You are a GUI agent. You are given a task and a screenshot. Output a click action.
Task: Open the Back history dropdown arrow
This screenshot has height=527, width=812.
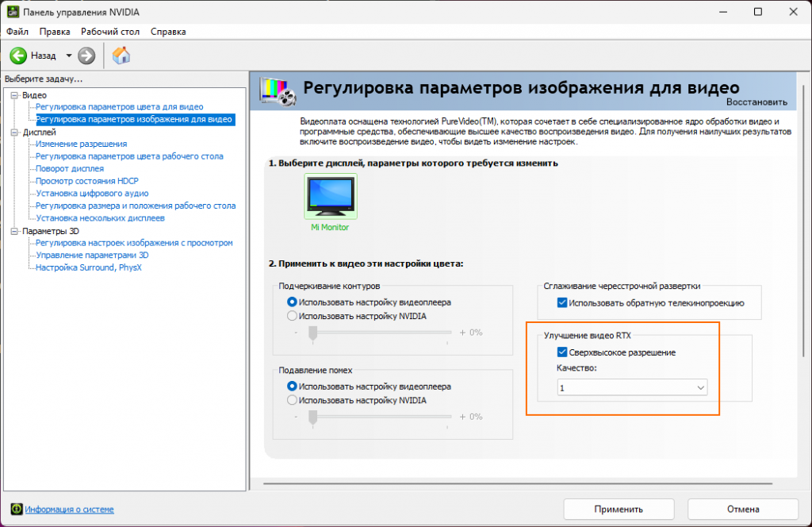pyautogui.click(x=68, y=56)
